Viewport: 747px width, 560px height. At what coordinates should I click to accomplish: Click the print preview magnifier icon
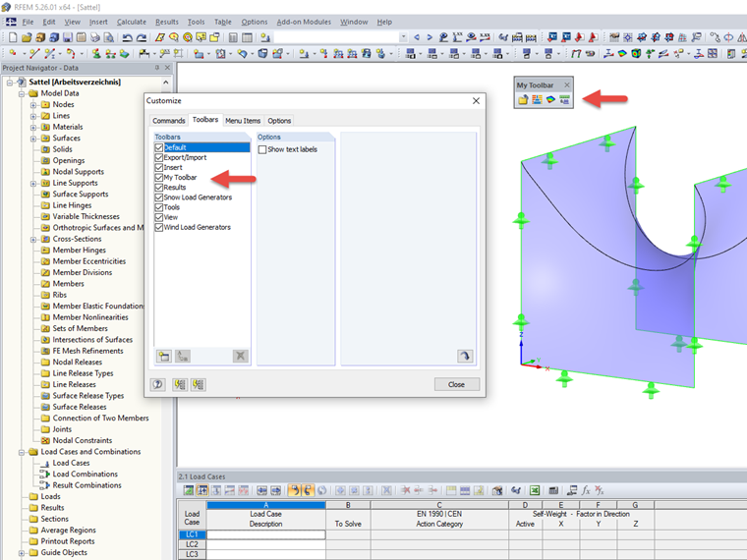(x=109, y=37)
